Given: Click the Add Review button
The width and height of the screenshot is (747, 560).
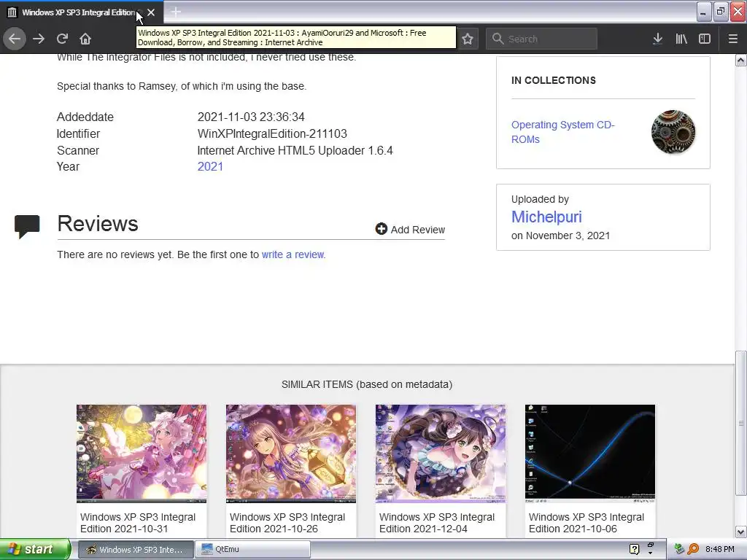Looking at the screenshot, I should (410, 230).
